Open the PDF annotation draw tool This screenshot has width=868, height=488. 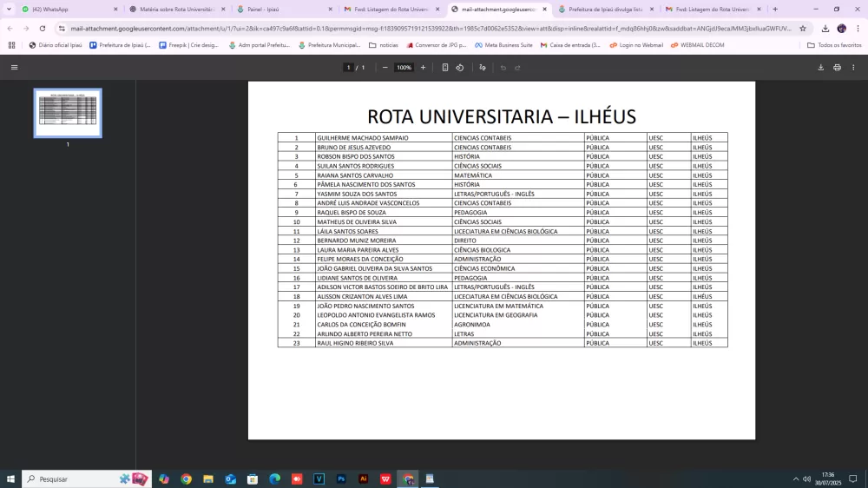pos(482,67)
